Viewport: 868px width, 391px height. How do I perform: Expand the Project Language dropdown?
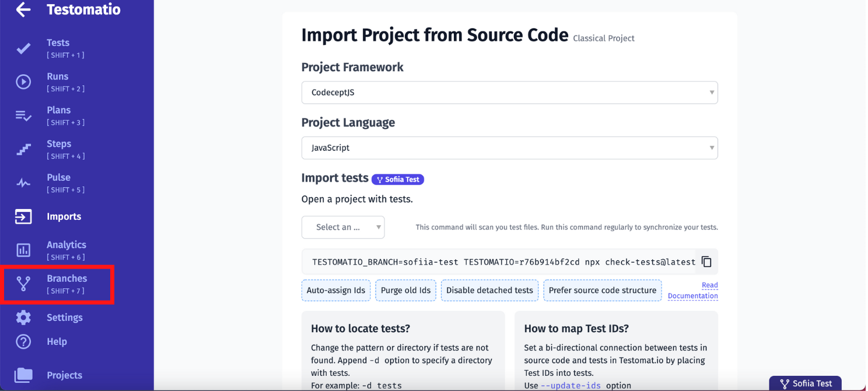click(509, 148)
